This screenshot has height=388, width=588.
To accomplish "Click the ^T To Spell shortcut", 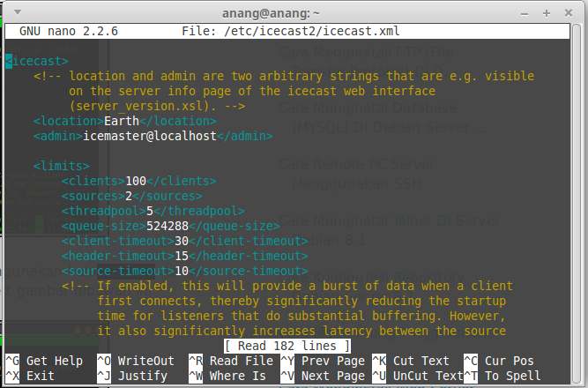I will click(502, 376).
